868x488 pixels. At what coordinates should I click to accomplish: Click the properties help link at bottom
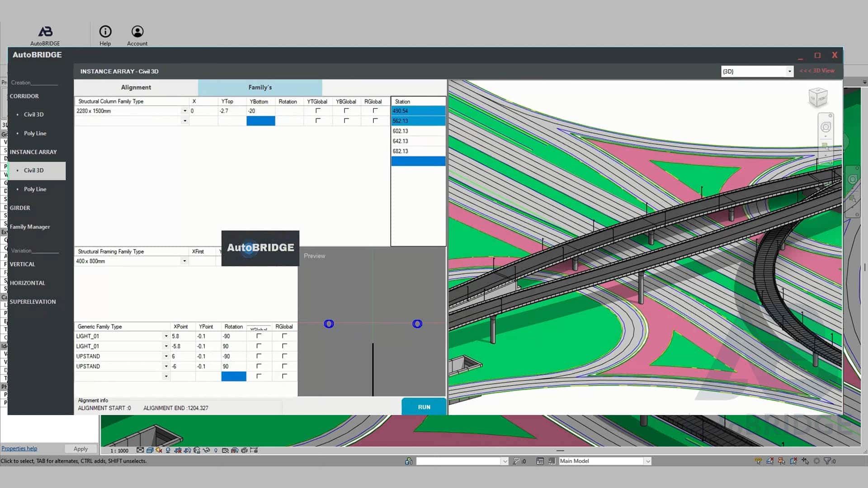coord(19,448)
